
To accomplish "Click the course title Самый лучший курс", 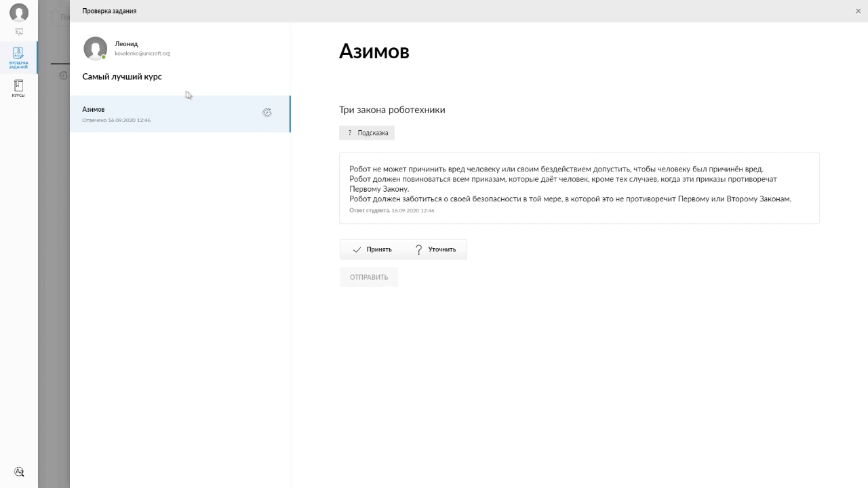I will pyautogui.click(x=122, y=77).
